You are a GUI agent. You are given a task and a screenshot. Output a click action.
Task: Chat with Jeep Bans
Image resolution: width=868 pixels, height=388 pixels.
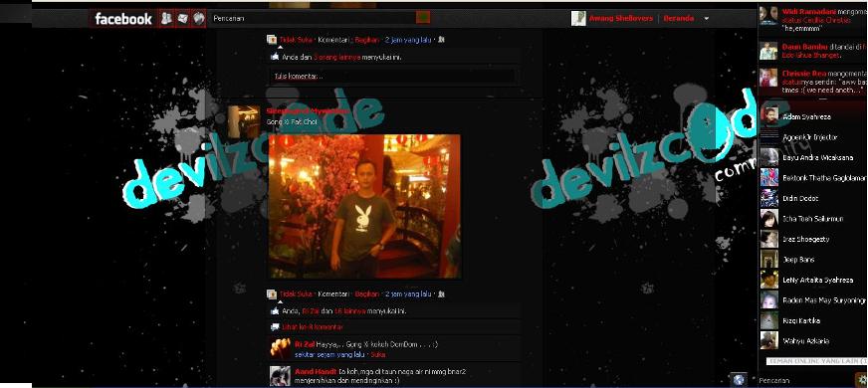[813, 259]
